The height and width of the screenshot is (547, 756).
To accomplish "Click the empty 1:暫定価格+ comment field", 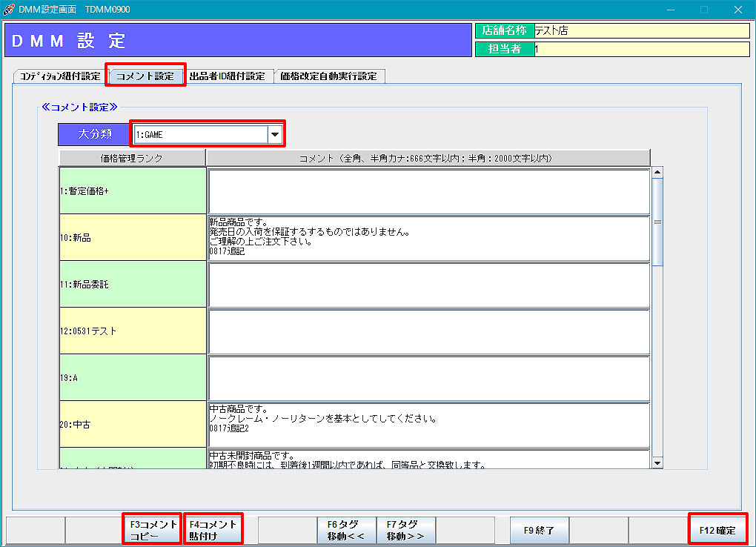I will click(428, 191).
